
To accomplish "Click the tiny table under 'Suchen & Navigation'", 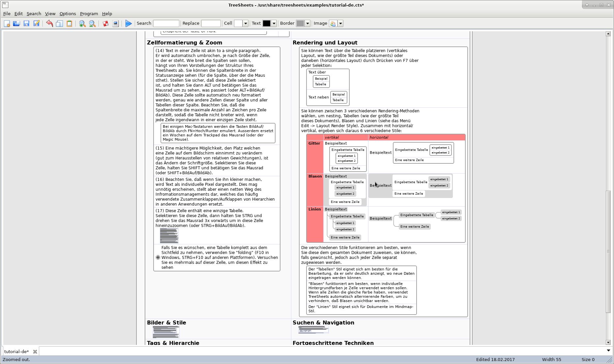I will point(313,330).
